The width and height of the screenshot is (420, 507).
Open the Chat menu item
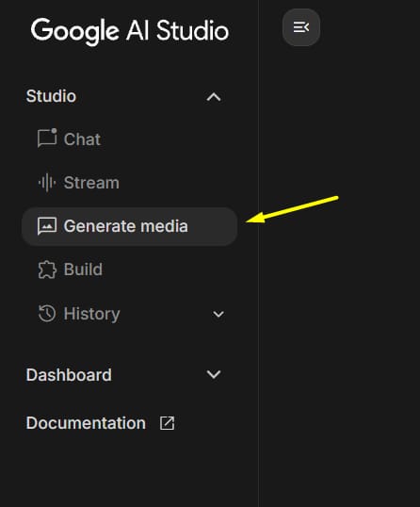[129, 139]
